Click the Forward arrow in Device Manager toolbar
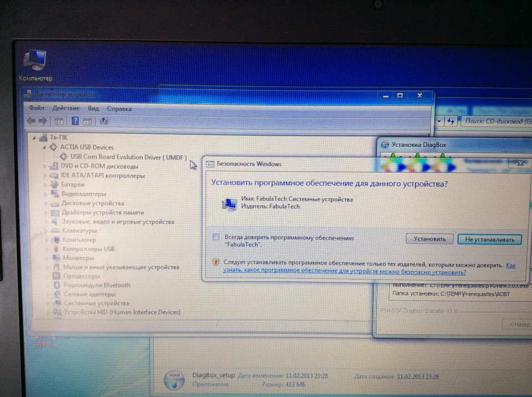Viewport: 532px width, 397px height. click(x=43, y=121)
